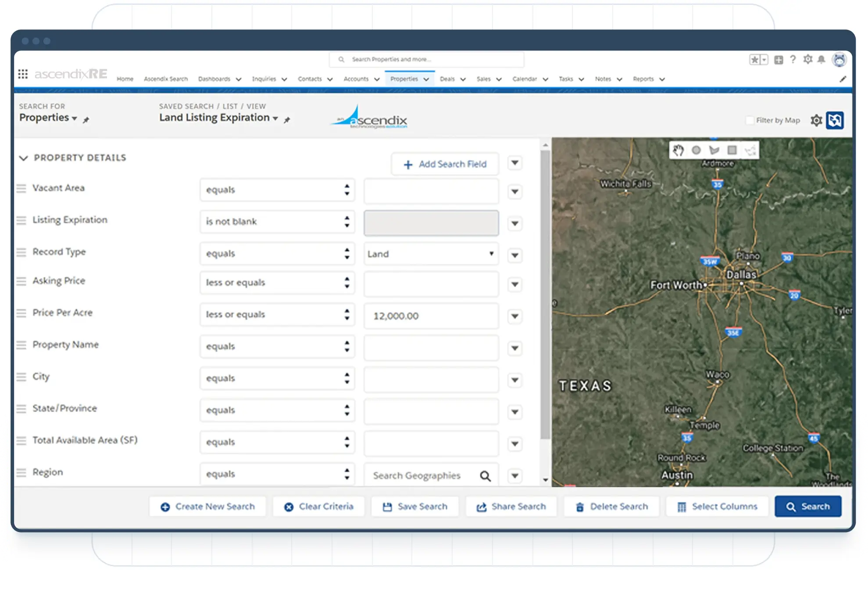Open the favorites star icon
This screenshot has width=868, height=607.
coord(754,60)
